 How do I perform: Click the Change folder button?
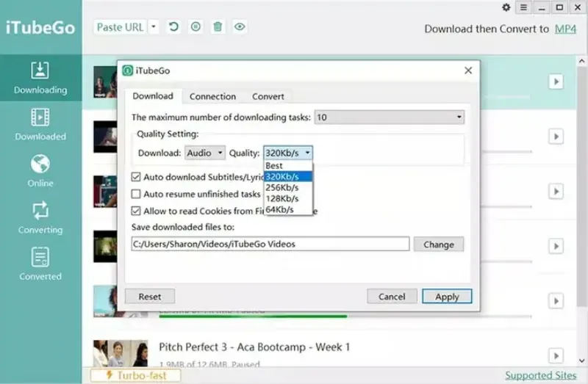[439, 244]
